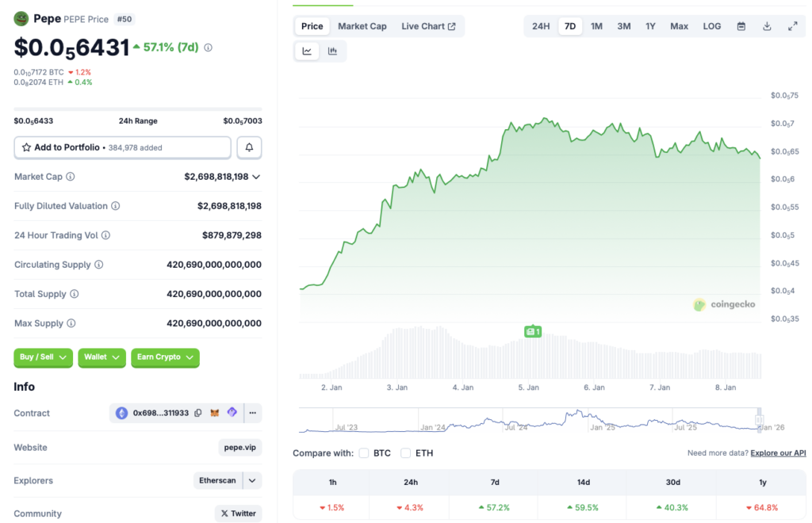Switch to candlestick chart icon
Viewport: 812px width, 523px height.
coord(333,51)
